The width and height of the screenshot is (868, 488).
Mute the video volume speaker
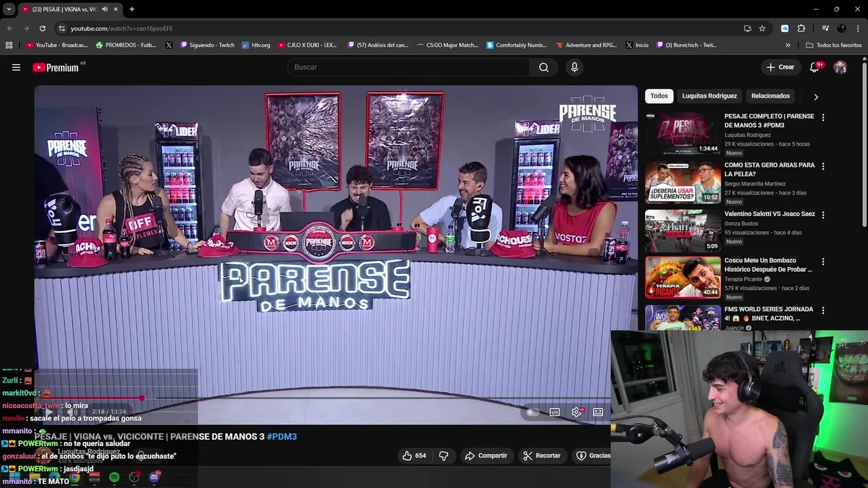(x=72, y=412)
